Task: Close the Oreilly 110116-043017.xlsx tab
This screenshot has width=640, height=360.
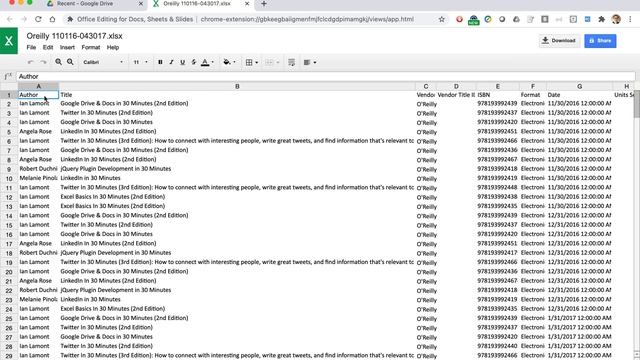Action: (x=247, y=4)
